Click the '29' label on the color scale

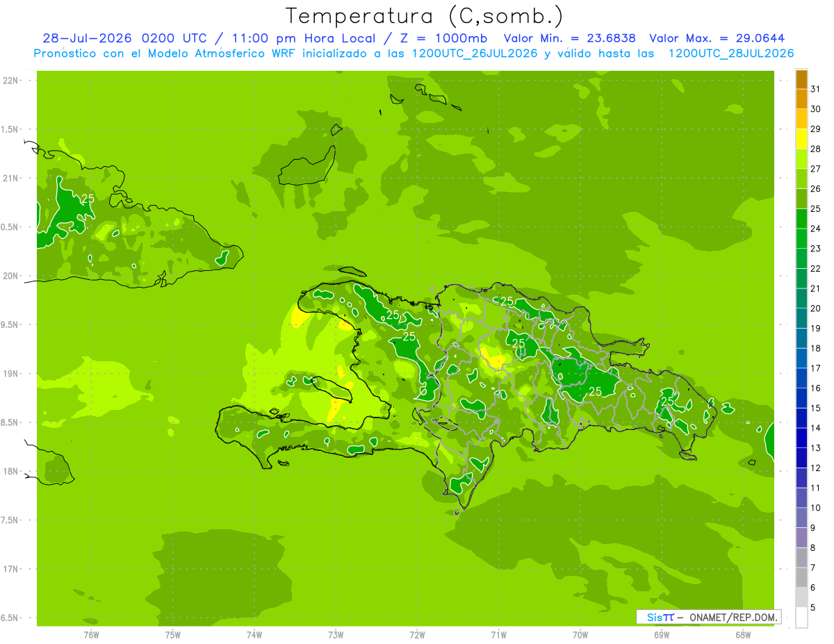816,129
